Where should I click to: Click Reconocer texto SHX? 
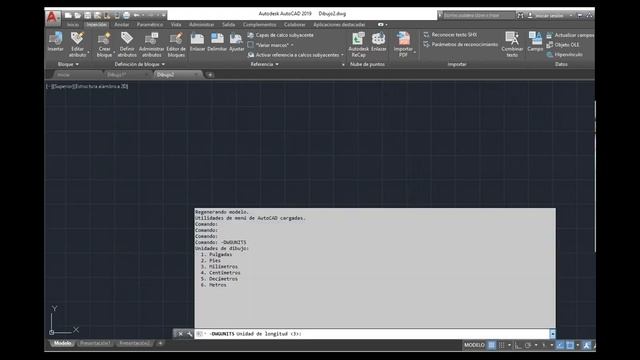pos(450,35)
